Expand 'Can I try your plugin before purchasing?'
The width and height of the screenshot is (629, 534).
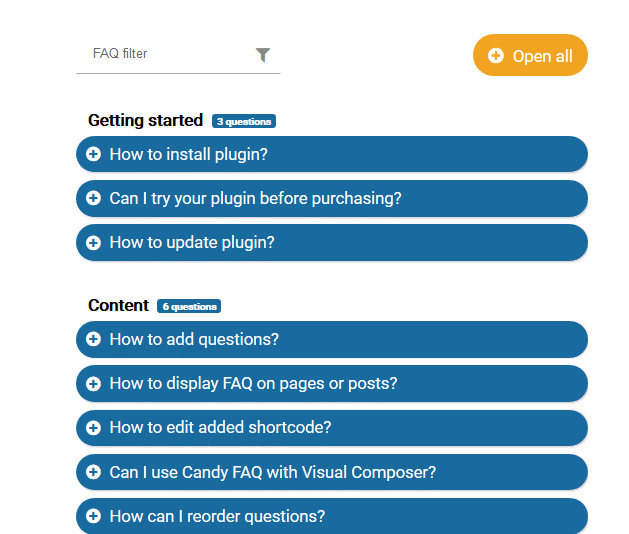pos(332,199)
